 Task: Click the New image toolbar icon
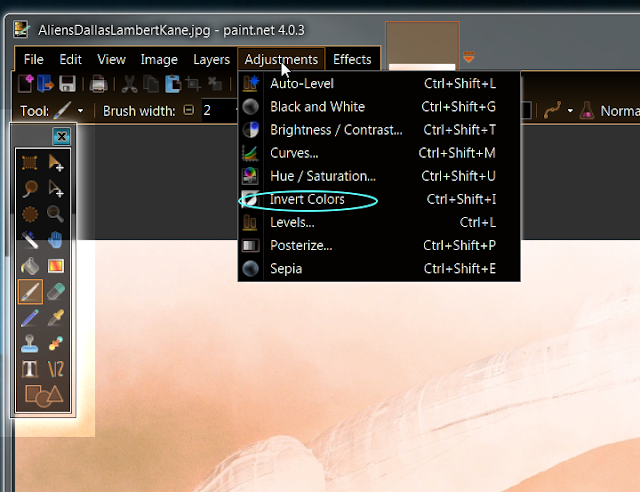(26, 84)
